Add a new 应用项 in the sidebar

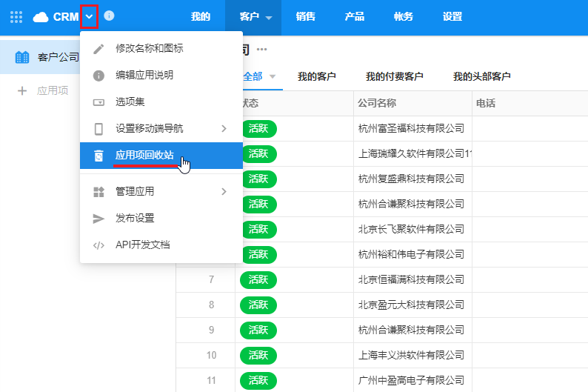point(44,90)
